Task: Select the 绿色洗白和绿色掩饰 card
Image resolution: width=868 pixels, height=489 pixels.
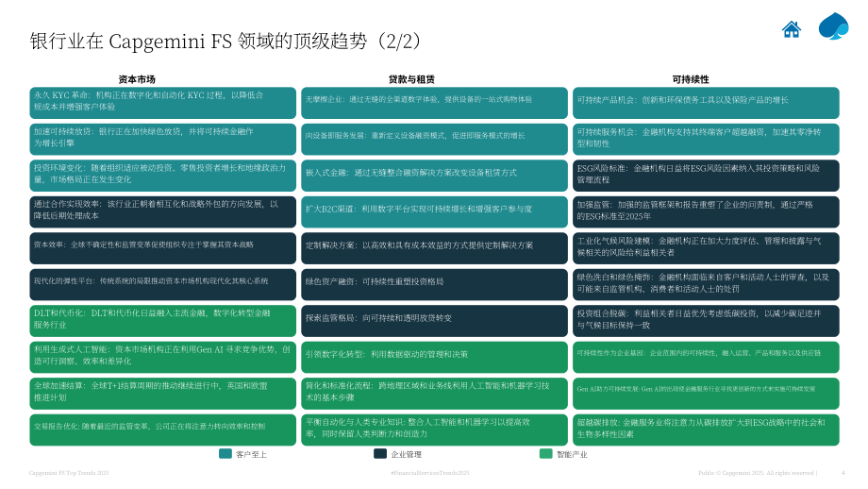Action: coord(706,285)
